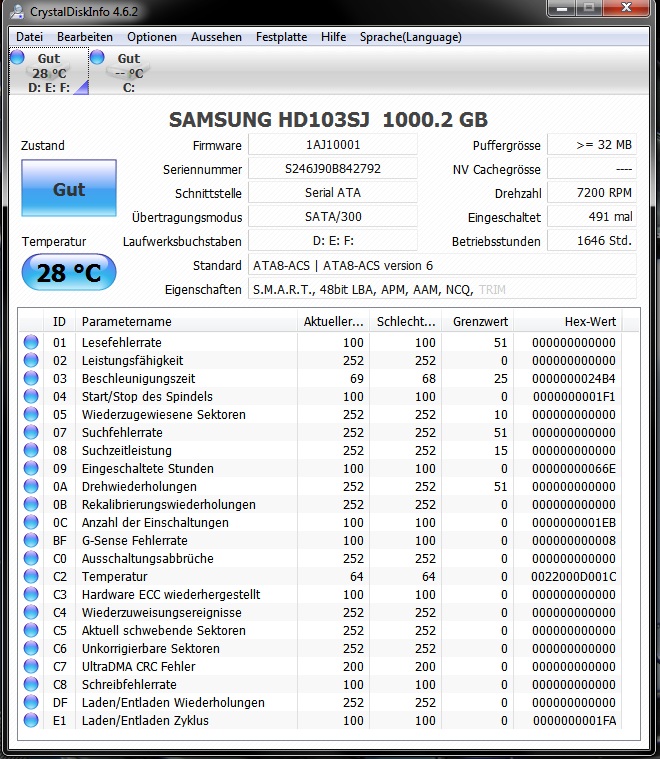Click the status orb for Ausschaltungsabbrüche

click(x=31, y=558)
